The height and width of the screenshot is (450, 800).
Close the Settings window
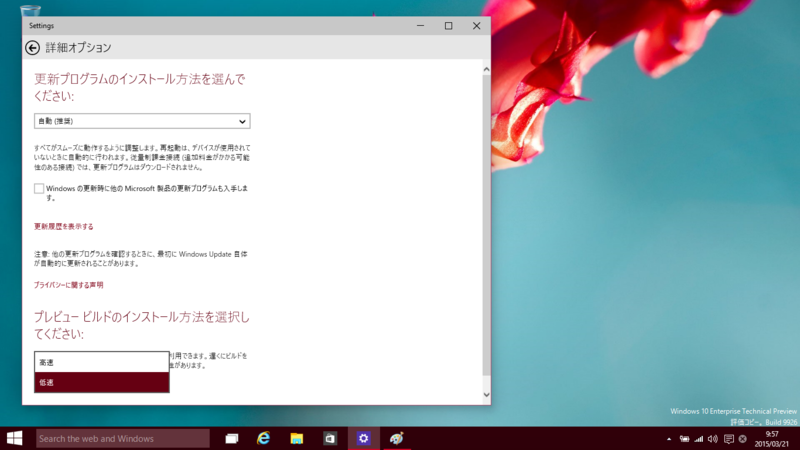coord(477,26)
